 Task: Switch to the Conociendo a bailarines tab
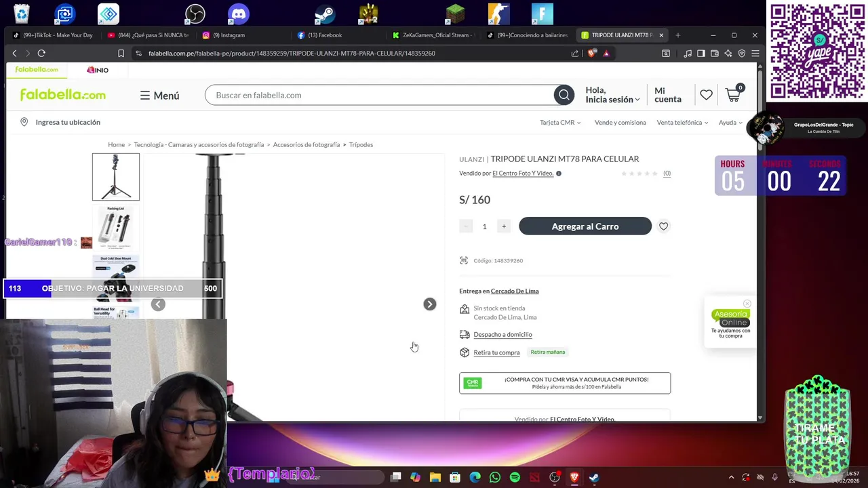[528, 35]
